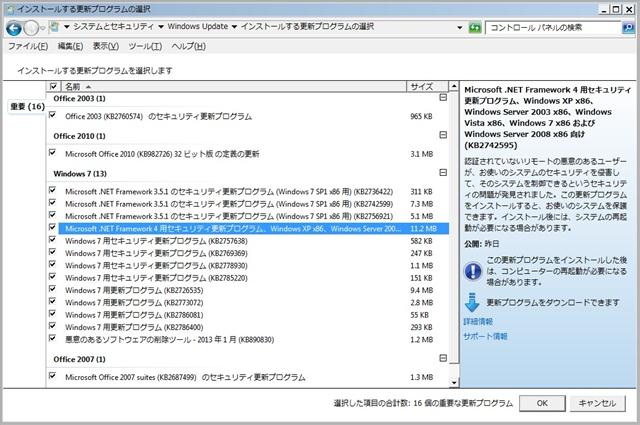Go back with the blue back arrow
Image resolution: width=640 pixels, height=425 pixels.
click(14, 28)
